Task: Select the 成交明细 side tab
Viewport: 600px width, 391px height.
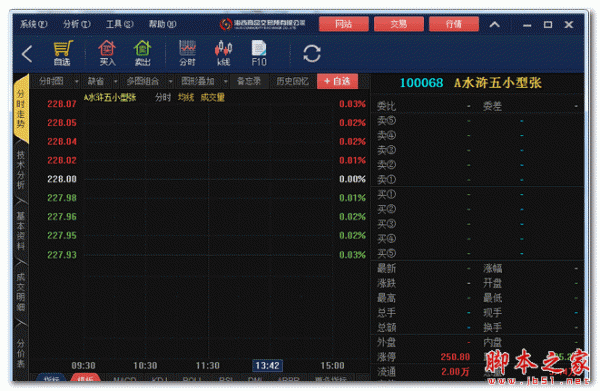Action: tap(21, 292)
